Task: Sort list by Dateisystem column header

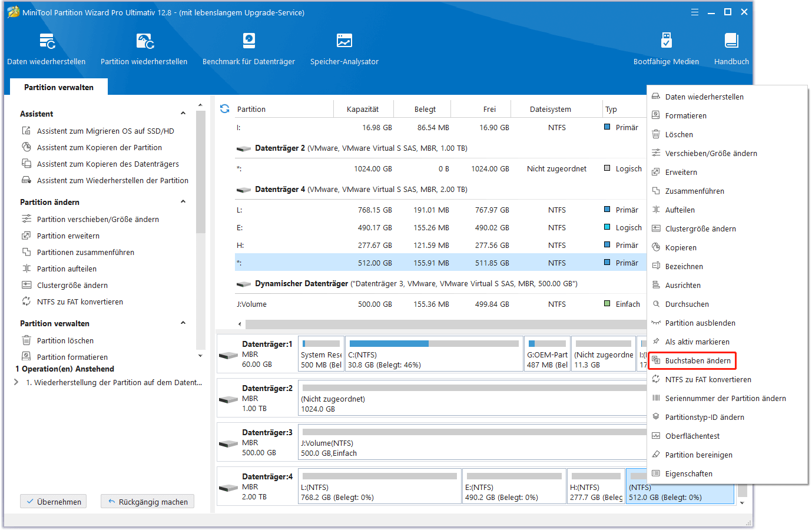Action: (550, 109)
